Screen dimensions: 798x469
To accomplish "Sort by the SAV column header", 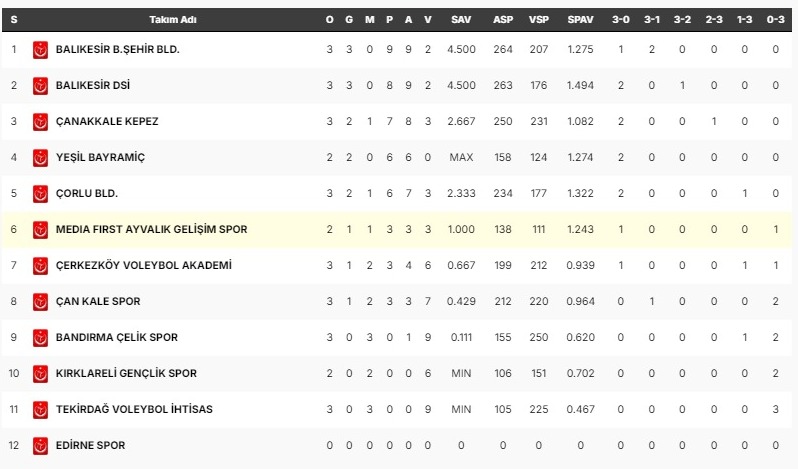I will (x=461, y=20).
